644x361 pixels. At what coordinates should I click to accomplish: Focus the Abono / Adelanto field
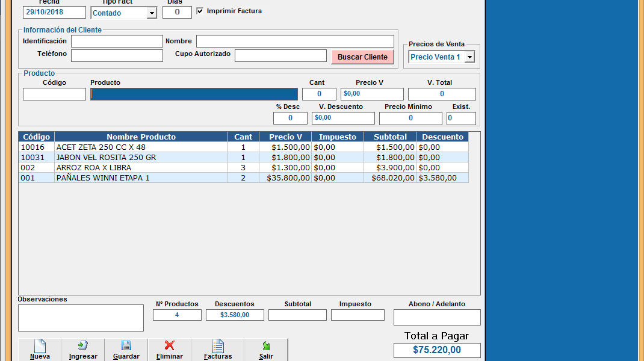(437, 317)
